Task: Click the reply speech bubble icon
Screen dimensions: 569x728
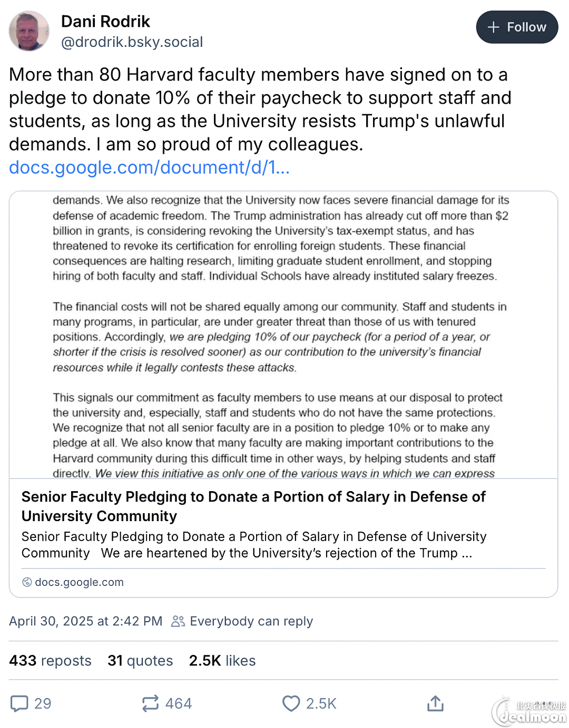Action: 19,703
